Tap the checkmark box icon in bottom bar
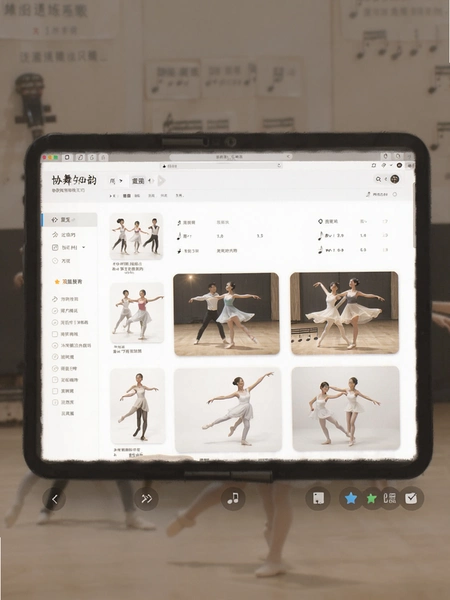 pos(411,498)
